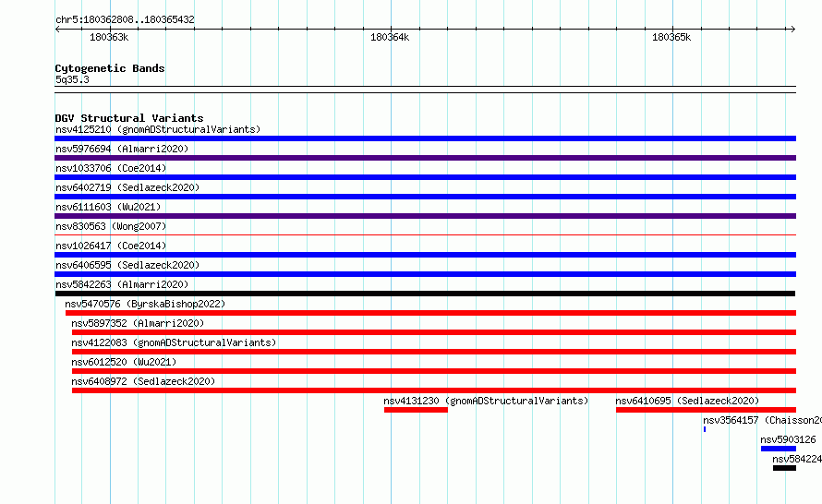The height and width of the screenshot is (504, 822).
Task: Click the DGV Structural Variants track title
Action: (x=129, y=118)
